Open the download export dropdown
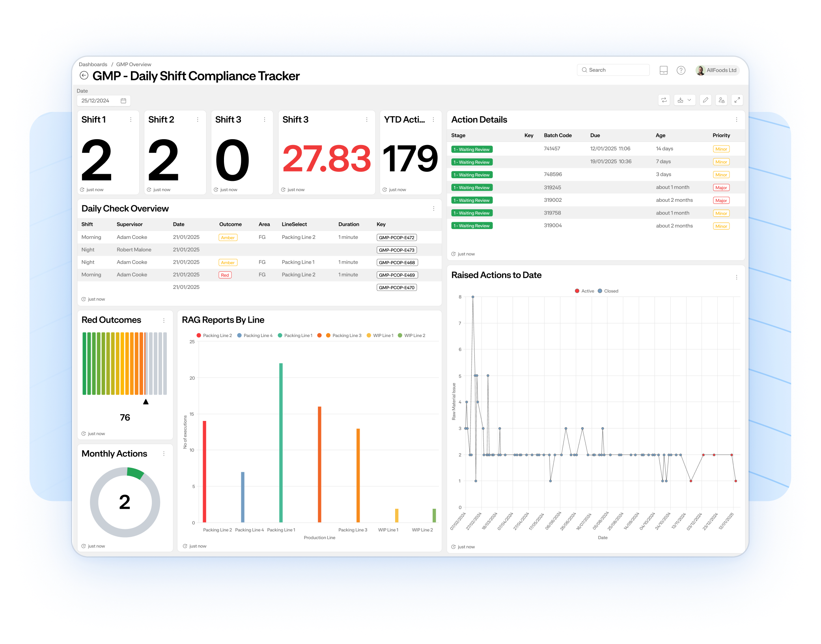This screenshot has width=821, height=644. tap(685, 100)
